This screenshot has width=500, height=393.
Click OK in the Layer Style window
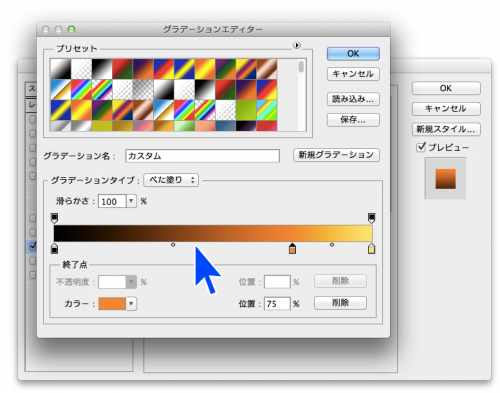[x=446, y=88]
